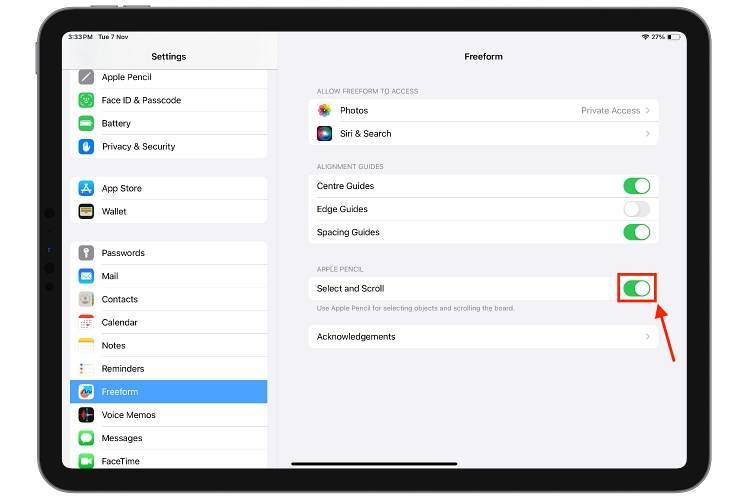The height and width of the screenshot is (500, 750).
Task: Tap the Face ID & Passcode icon
Action: pyautogui.click(x=86, y=100)
